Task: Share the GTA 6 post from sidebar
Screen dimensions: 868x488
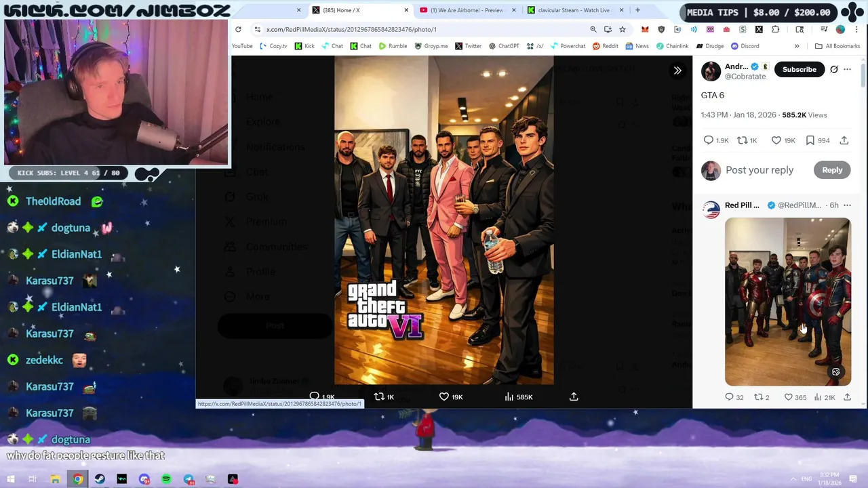Action: click(x=844, y=140)
